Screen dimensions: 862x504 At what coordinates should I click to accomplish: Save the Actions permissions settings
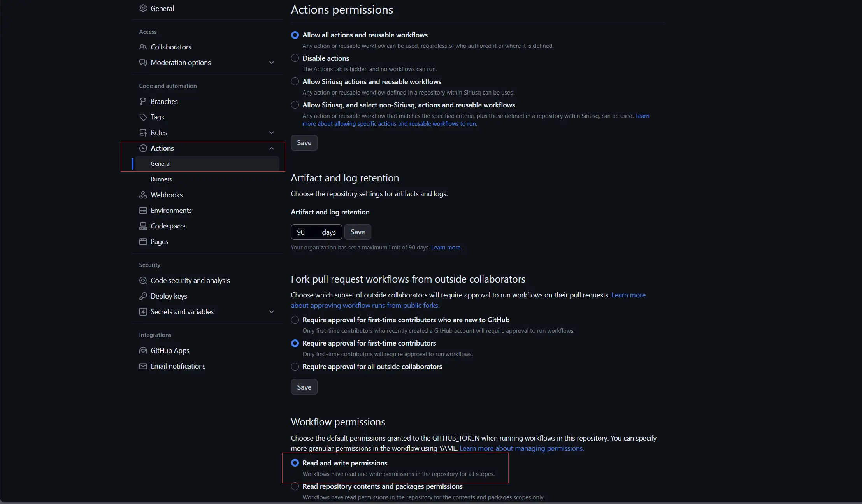coord(304,143)
